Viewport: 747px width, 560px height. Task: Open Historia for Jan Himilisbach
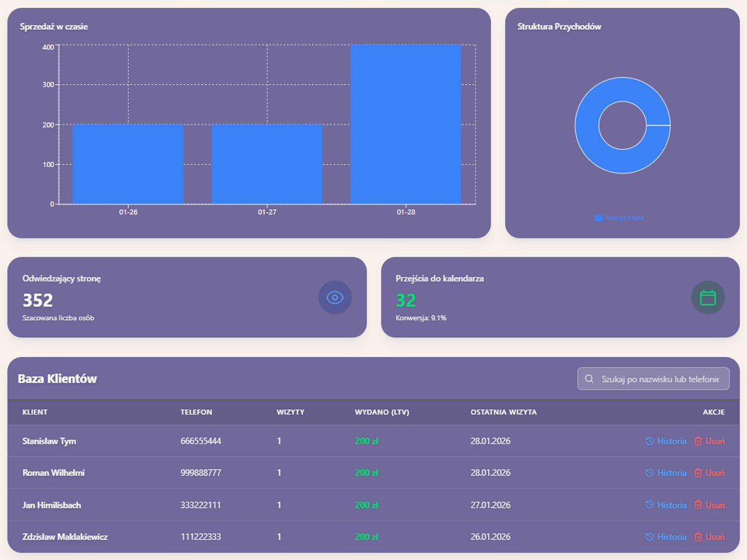click(x=671, y=505)
